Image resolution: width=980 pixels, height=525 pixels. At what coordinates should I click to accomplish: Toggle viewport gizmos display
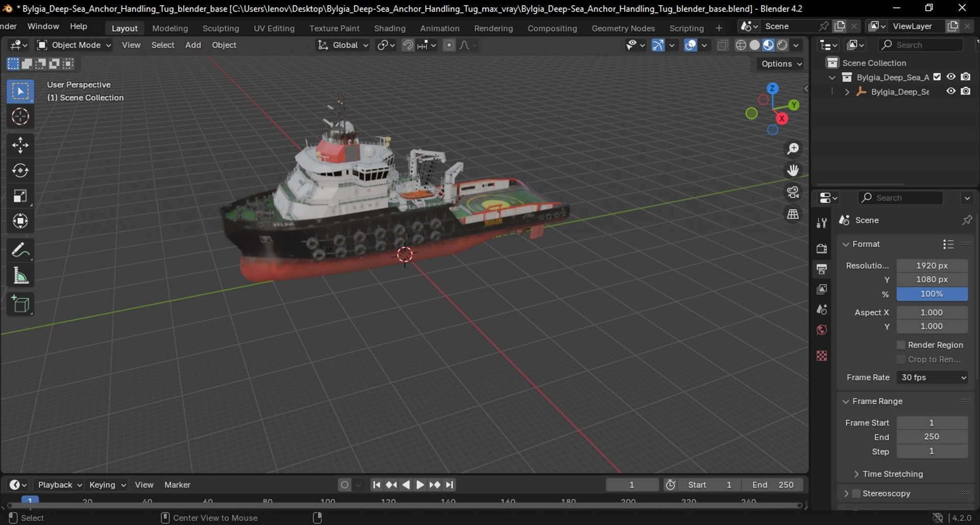click(658, 45)
